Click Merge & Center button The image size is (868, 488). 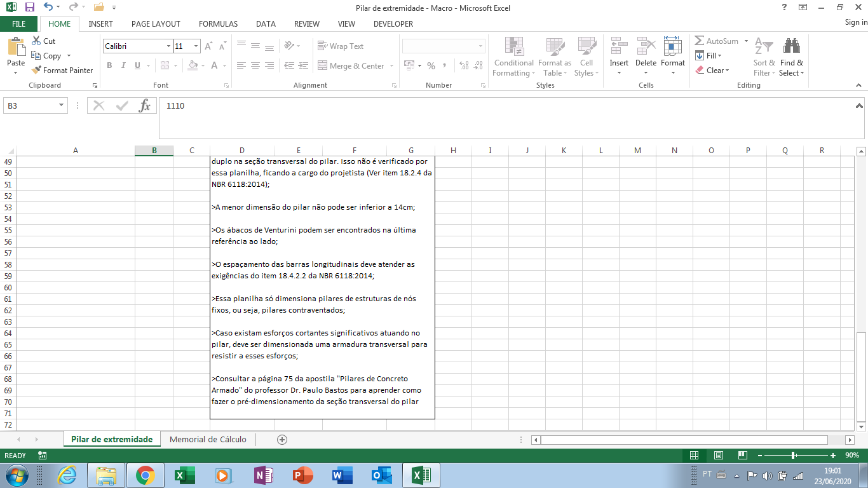pos(351,65)
